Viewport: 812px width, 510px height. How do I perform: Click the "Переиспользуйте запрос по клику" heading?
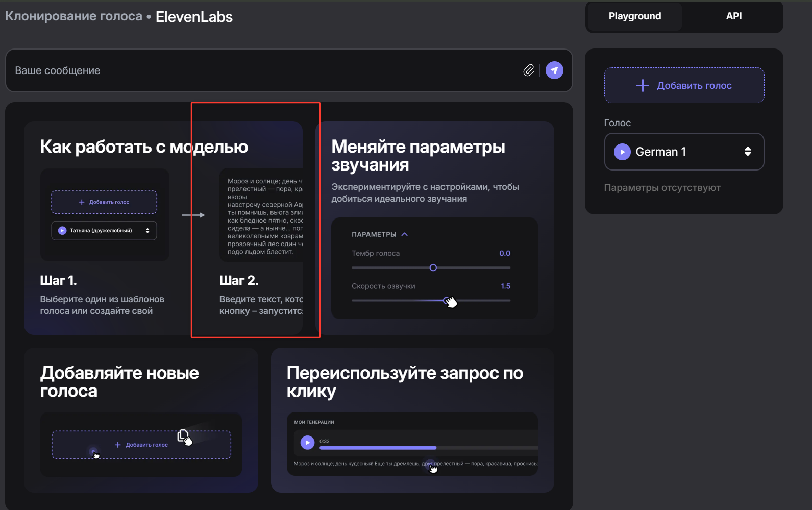coord(405,382)
